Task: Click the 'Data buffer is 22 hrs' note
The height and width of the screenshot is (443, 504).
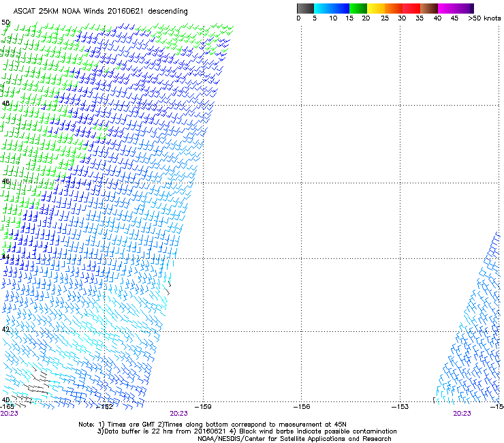Action: (x=247, y=431)
